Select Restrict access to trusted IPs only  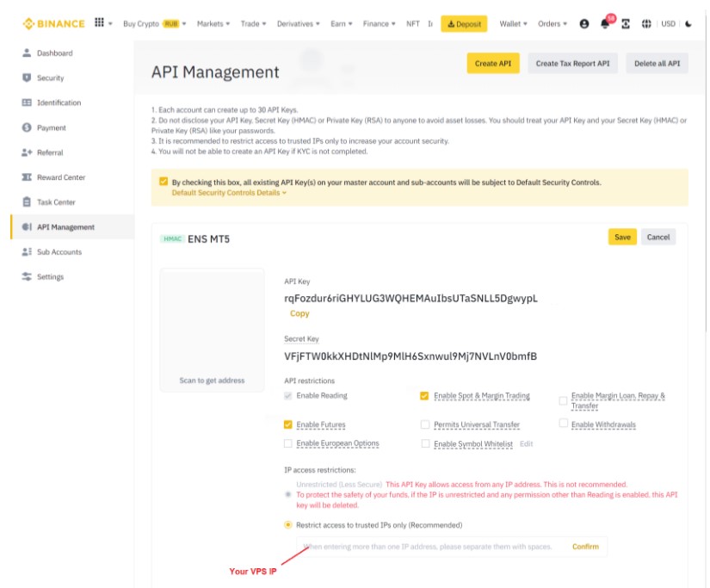tap(288, 525)
